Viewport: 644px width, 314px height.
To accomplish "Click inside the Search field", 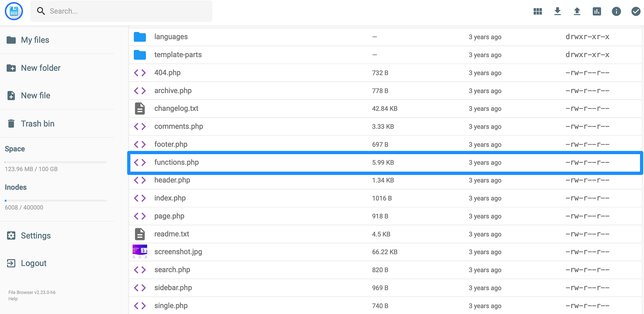I will pos(121,11).
